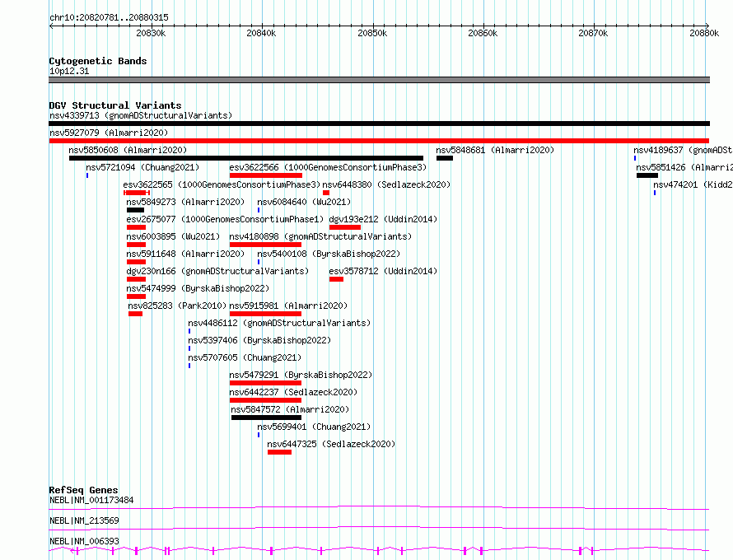Click the nsv5721094 Chuang2021 label
The height and width of the screenshot is (560, 733).
point(142,167)
